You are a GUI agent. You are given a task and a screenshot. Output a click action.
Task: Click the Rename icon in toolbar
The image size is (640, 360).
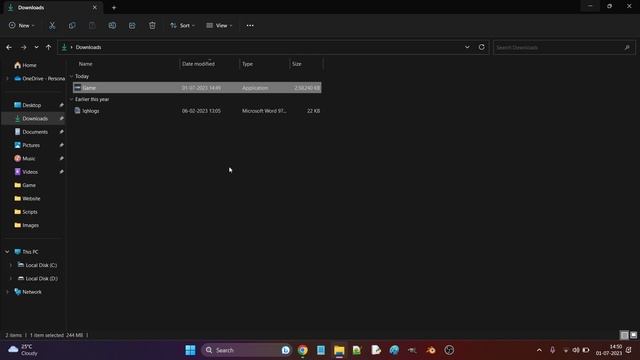click(x=112, y=25)
